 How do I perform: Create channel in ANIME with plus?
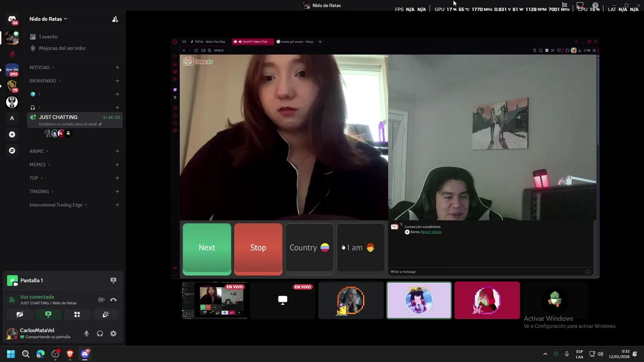[117, 151]
